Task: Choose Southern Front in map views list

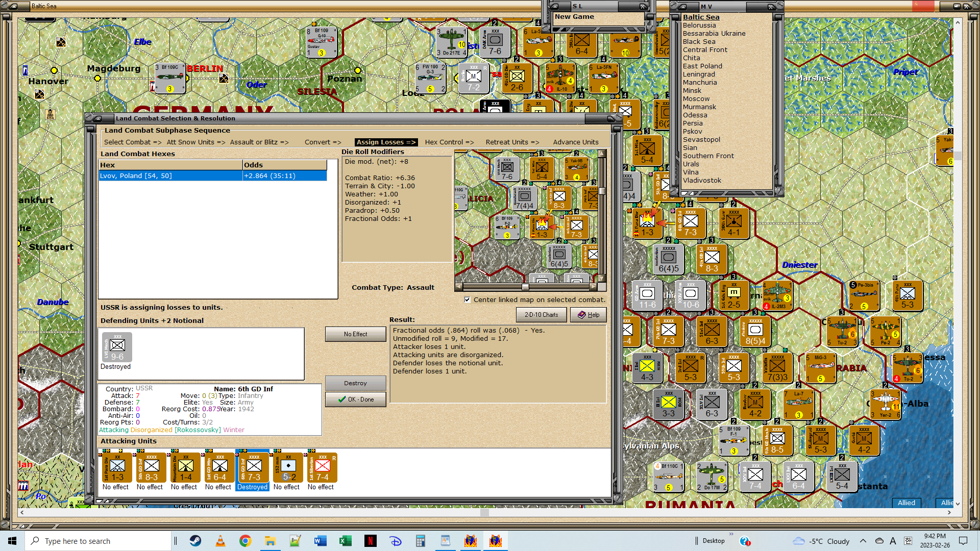Action: click(x=708, y=156)
